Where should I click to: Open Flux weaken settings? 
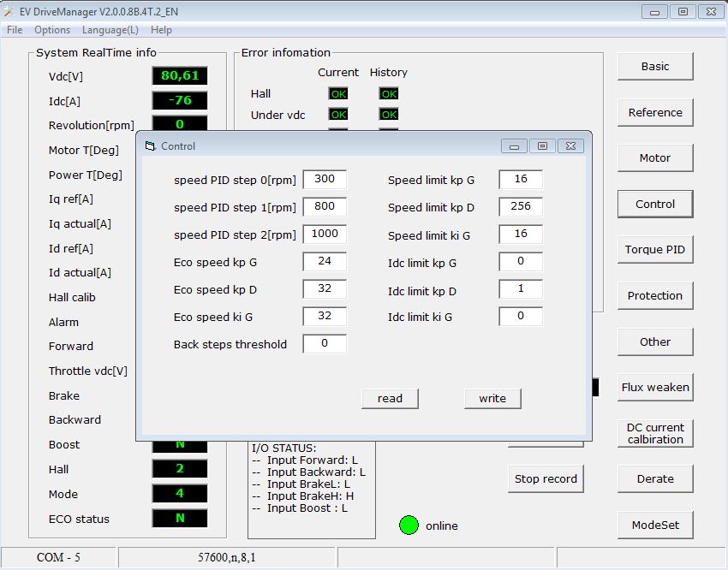[655, 387]
